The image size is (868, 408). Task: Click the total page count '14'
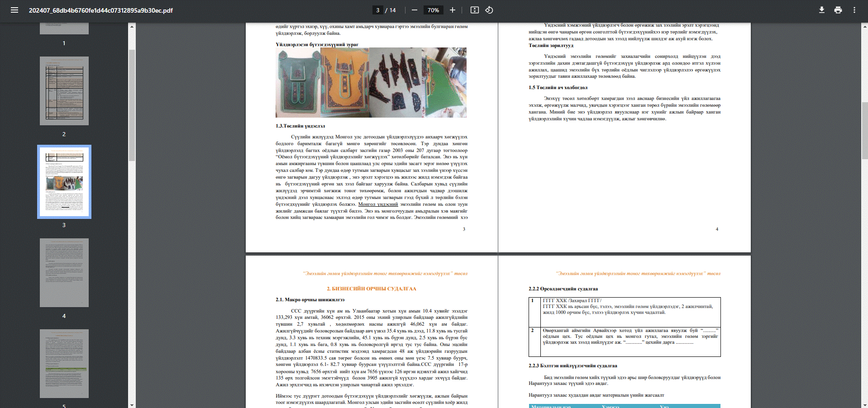click(392, 10)
